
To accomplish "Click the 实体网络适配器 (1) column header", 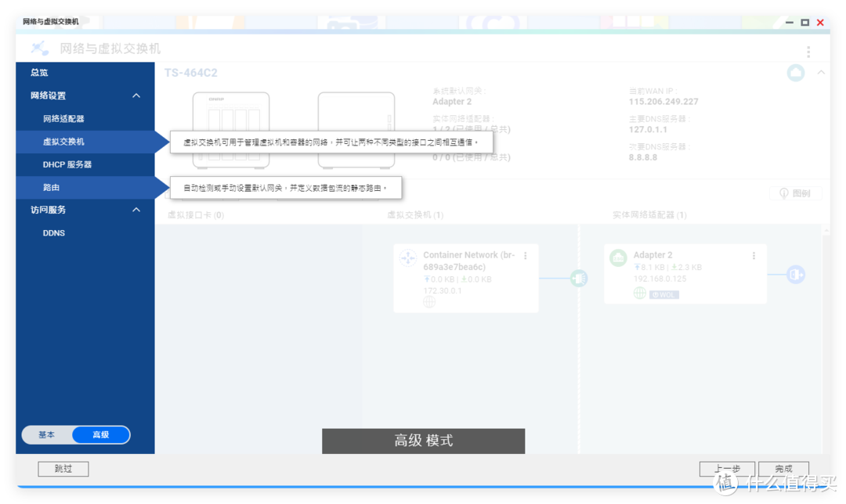I will [649, 215].
